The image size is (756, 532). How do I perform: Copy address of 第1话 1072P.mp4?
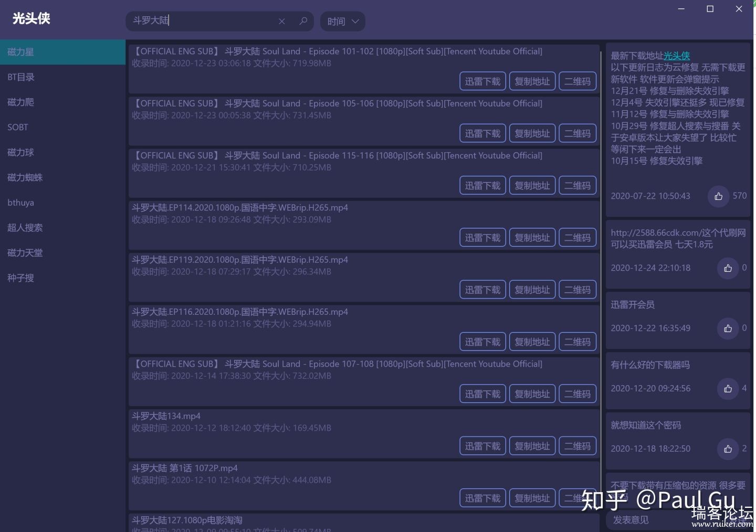pyautogui.click(x=532, y=498)
